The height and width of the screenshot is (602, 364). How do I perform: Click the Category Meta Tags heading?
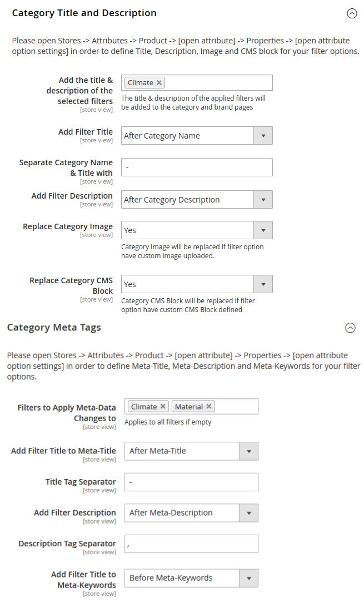pyautogui.click(x=54, y=328)
